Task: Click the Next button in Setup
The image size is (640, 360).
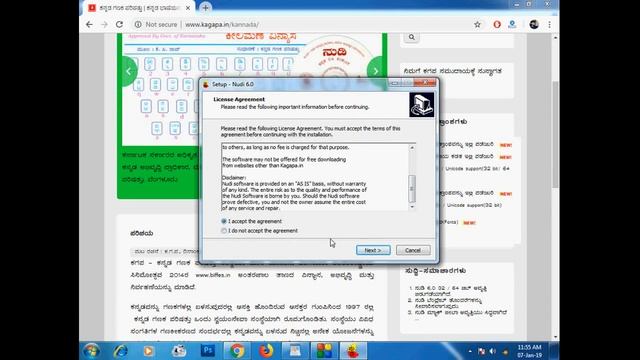Action: click(373, 250)
